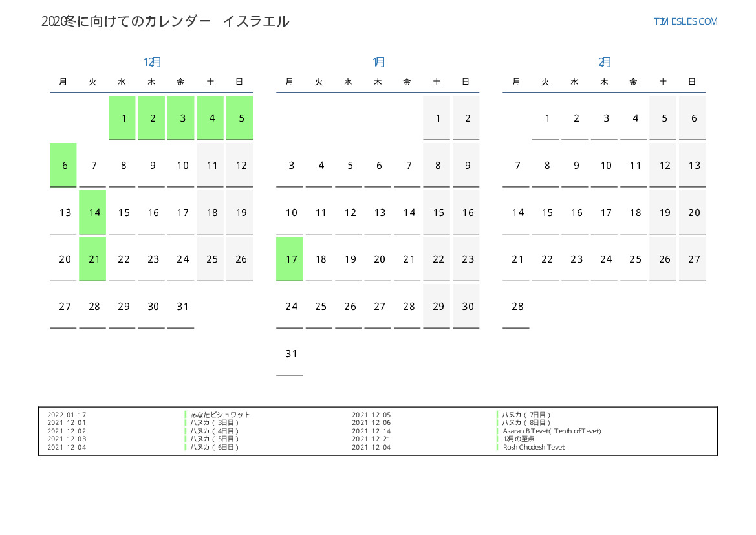
Task: Click 日 weekday header in December calendar
Action: coord(240,82)
